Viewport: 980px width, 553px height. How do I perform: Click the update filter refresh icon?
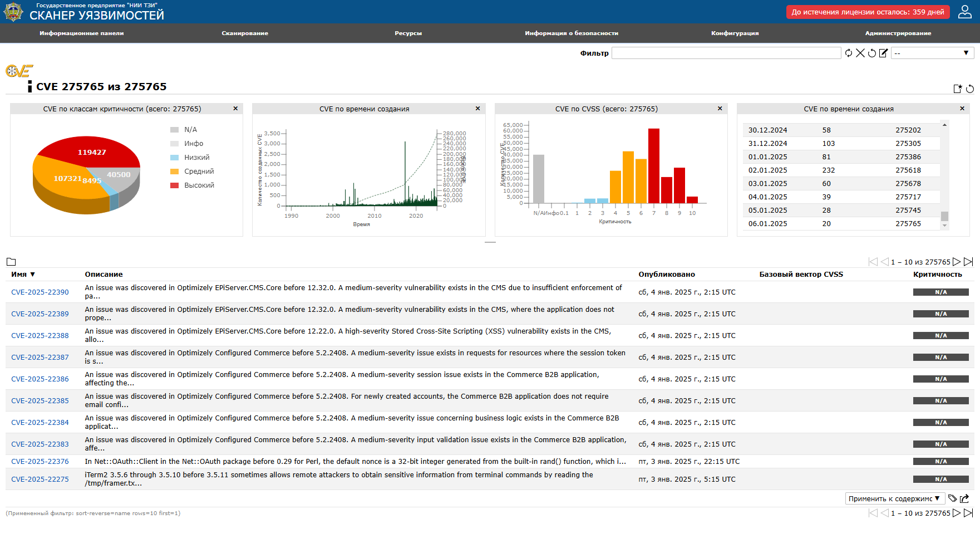(x=849, y=53)
